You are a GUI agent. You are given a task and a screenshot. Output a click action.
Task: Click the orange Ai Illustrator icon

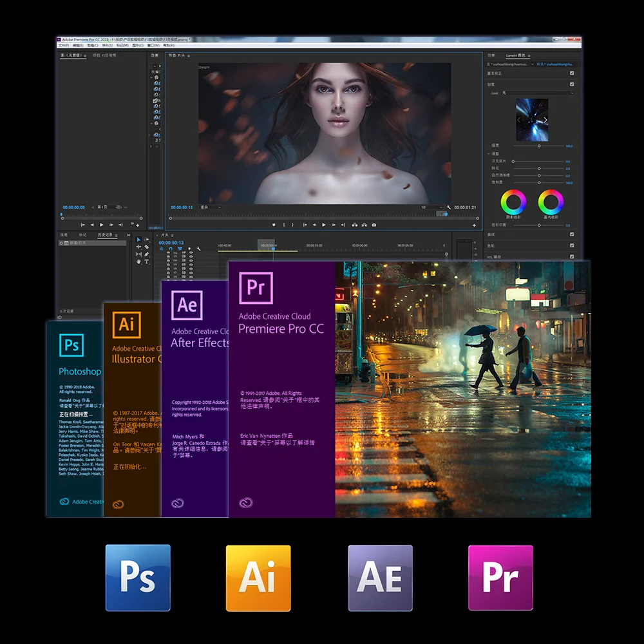click(x=258, y=578)
